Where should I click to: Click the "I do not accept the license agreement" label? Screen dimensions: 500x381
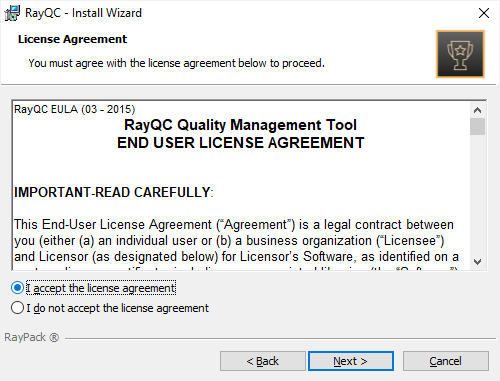point(118,308)
